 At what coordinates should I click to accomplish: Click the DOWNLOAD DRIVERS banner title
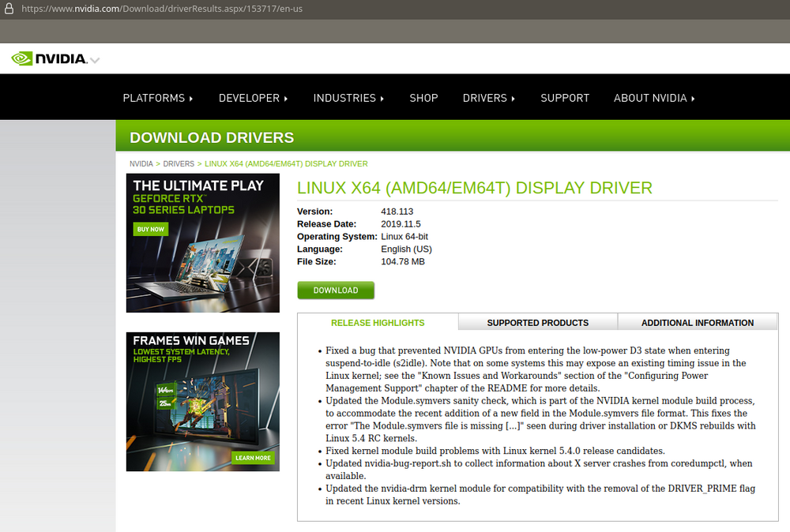pyautogui.click(x=212, y=137)
